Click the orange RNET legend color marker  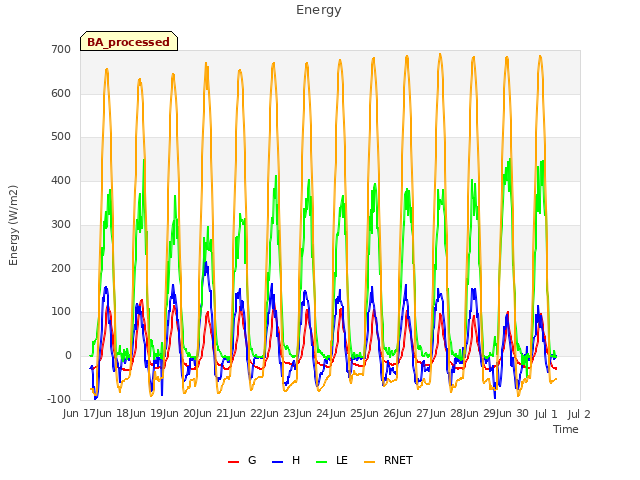click(x=369, y=462)
